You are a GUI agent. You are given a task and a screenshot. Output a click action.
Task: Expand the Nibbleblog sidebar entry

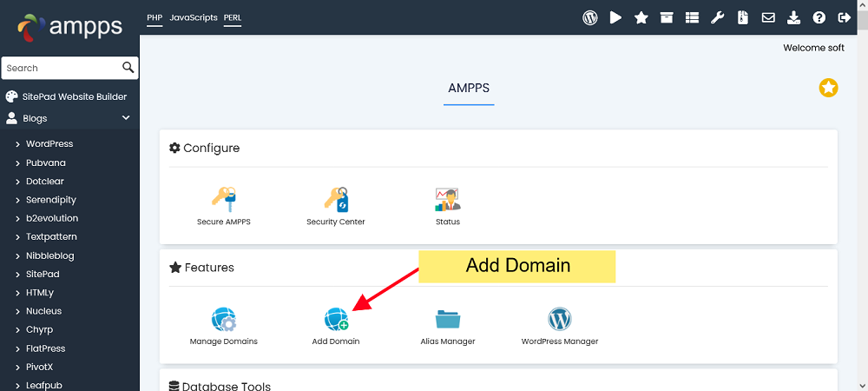(17, 255)
